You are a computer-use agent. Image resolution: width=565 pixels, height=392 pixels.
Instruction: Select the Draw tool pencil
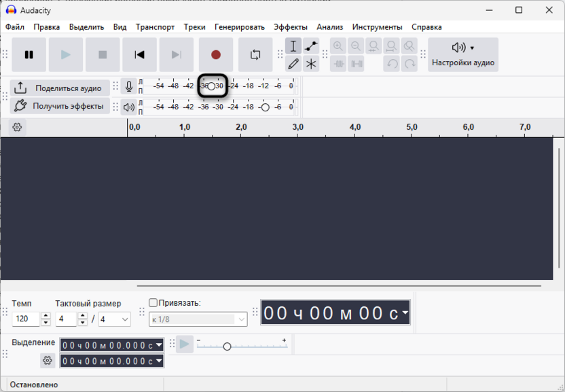(293, 63)
